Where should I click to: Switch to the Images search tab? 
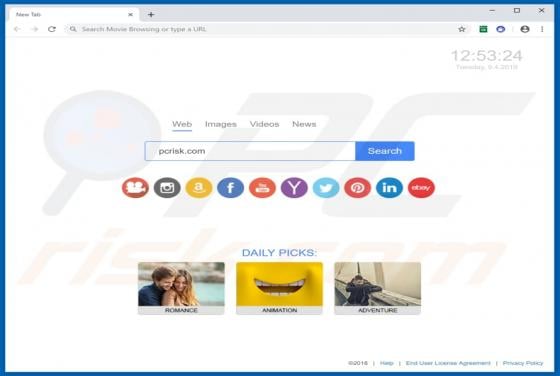point(221,124)
